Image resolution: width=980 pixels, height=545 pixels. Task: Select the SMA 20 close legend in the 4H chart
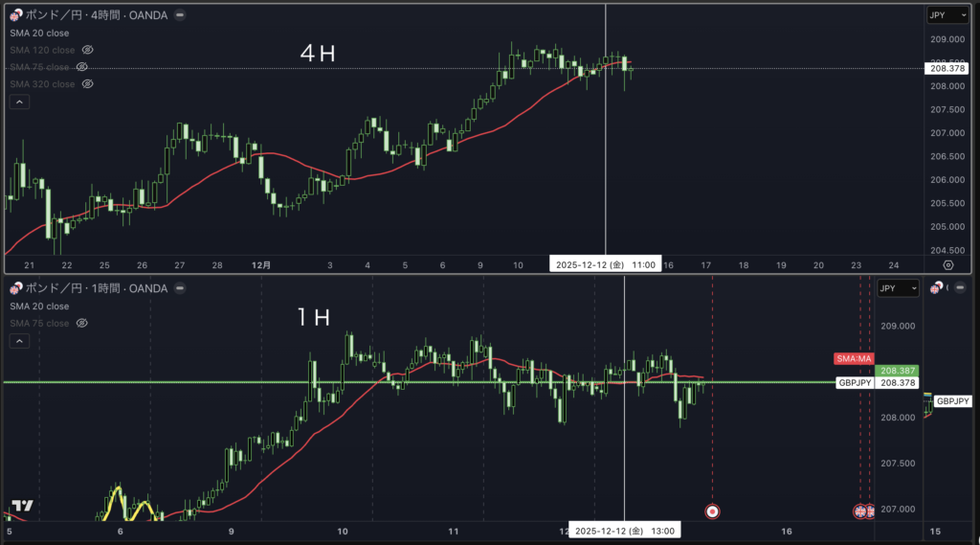pyautogui.click(x=39, y=33)
